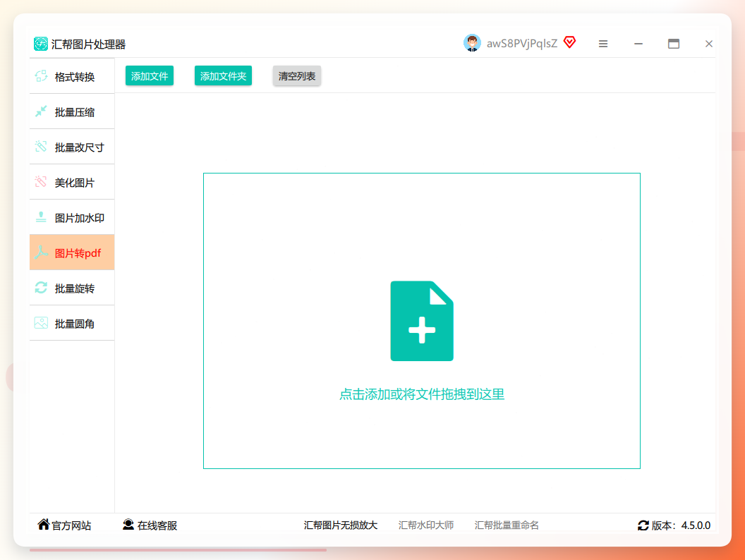Click the 图片转pdf PDF icon
745x560 pixels.
42,252
